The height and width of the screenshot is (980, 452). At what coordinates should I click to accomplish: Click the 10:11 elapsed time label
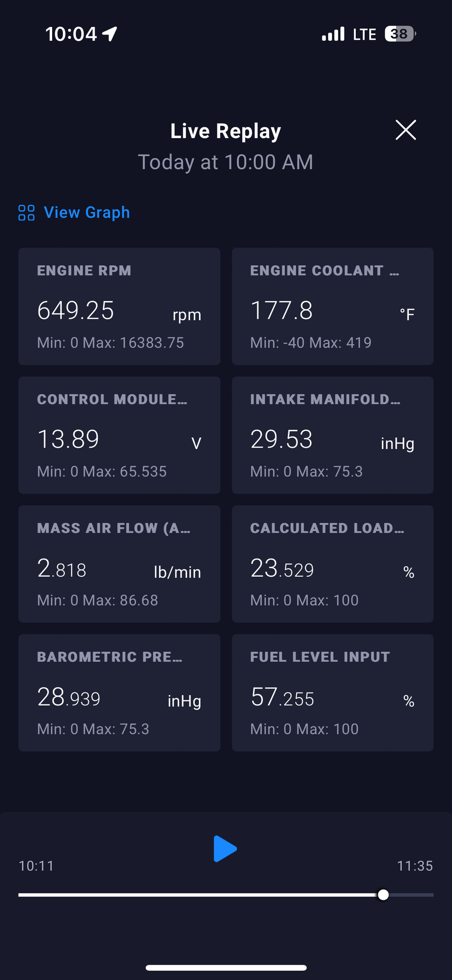pos(36,866)
